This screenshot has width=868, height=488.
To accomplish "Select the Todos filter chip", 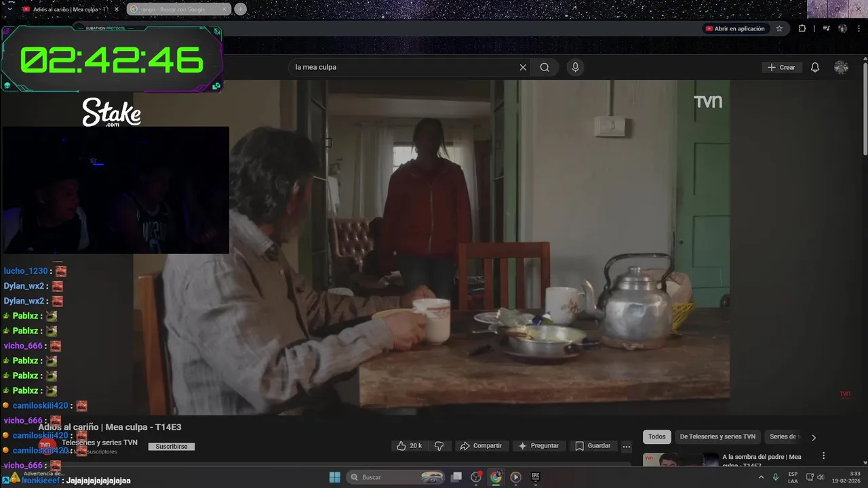I will click(x=657, y=436).
